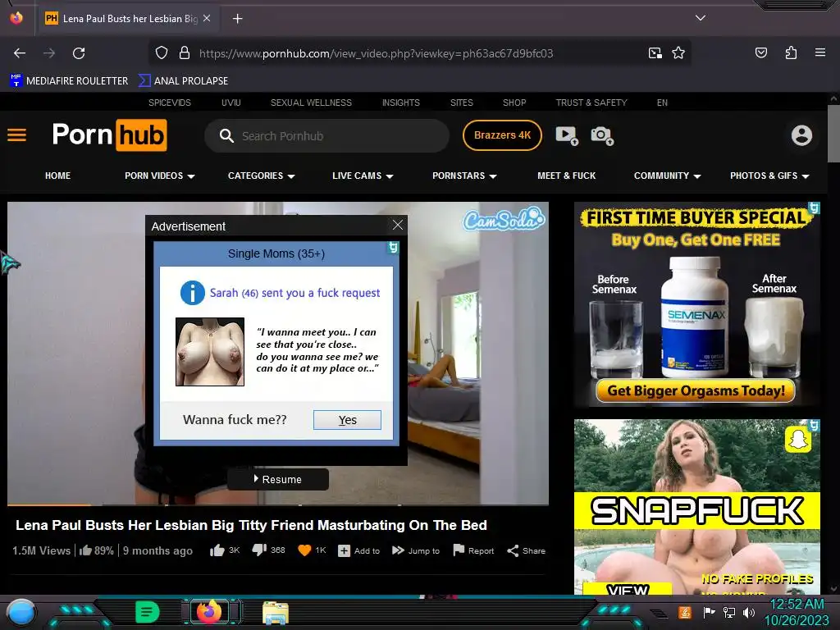Expand the Videos navigation dropdown
The width and height of the screenshot is (840, 630).
160,176
